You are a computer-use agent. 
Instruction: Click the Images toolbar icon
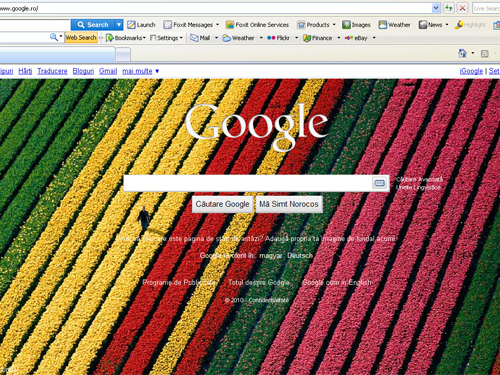pyautogui.click(x=356, y=25)
